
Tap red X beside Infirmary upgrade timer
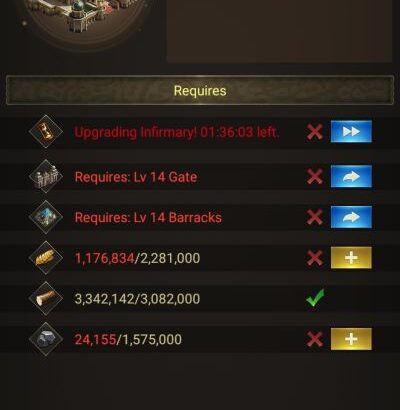315,132
